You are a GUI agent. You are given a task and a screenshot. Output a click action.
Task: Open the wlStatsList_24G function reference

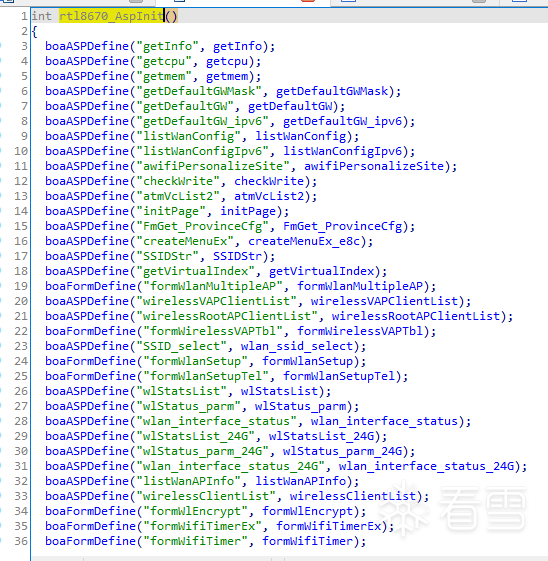coord(322,437)
